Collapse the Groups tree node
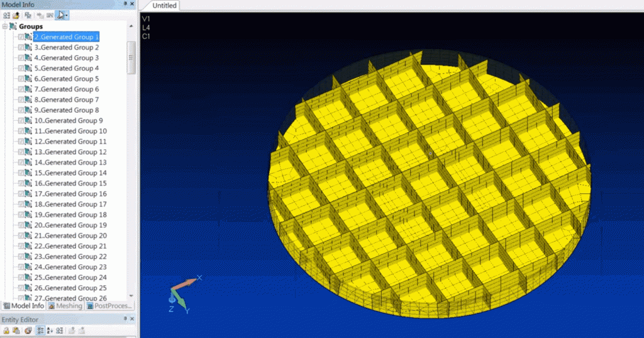Screen dimensions: 644x338 pyautogui.click(x=5, y=26)
